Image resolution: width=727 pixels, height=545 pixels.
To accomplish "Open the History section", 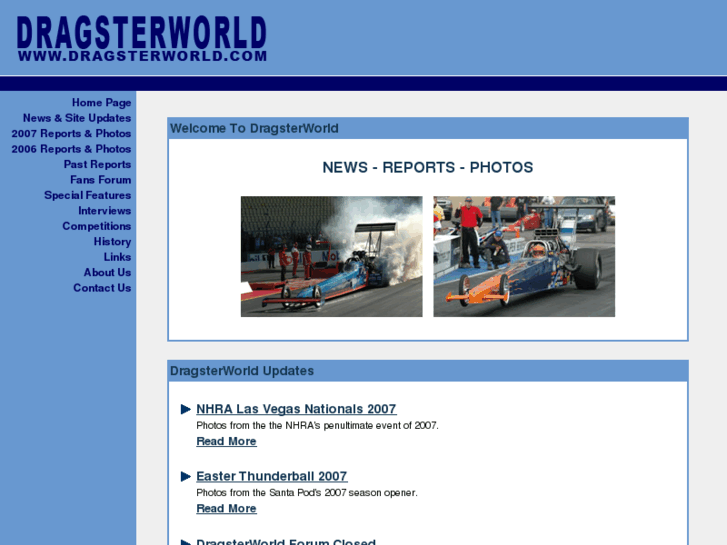I will point(113,242).
